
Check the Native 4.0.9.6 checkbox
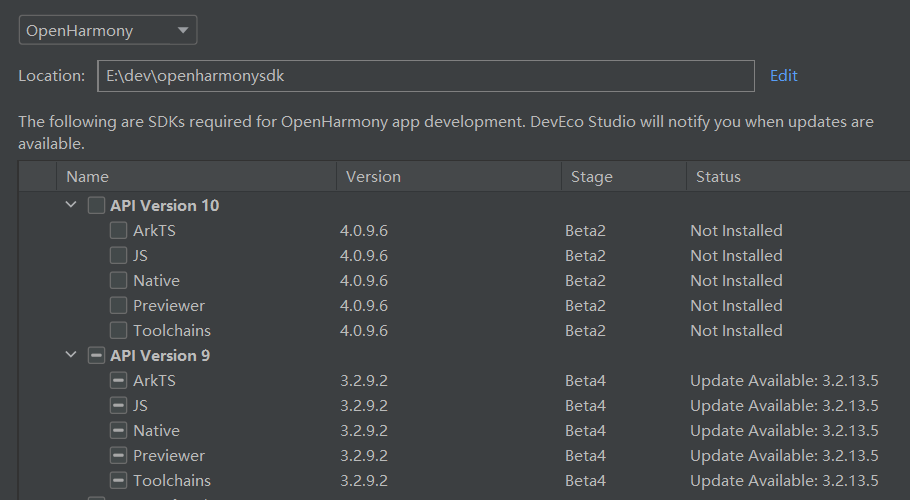[118, 280]
